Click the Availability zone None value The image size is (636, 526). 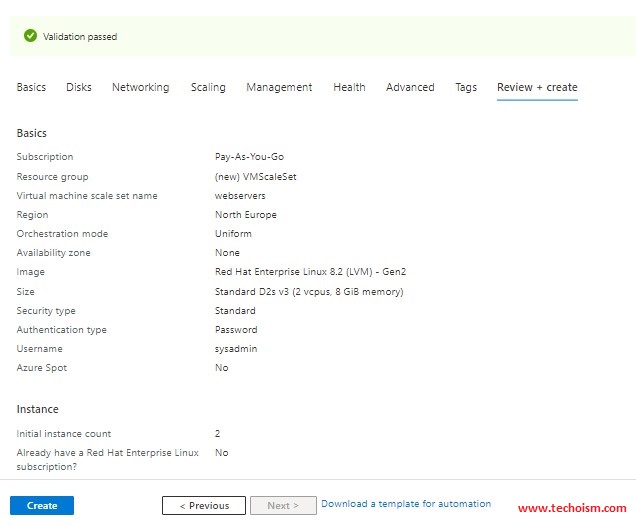pyautogui.click(x=227, y=253)
